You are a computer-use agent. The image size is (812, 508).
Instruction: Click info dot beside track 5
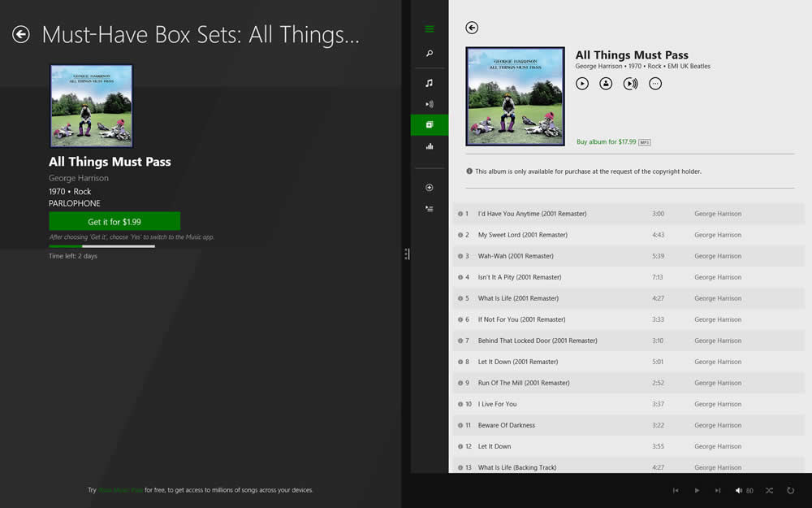[460, 298]
